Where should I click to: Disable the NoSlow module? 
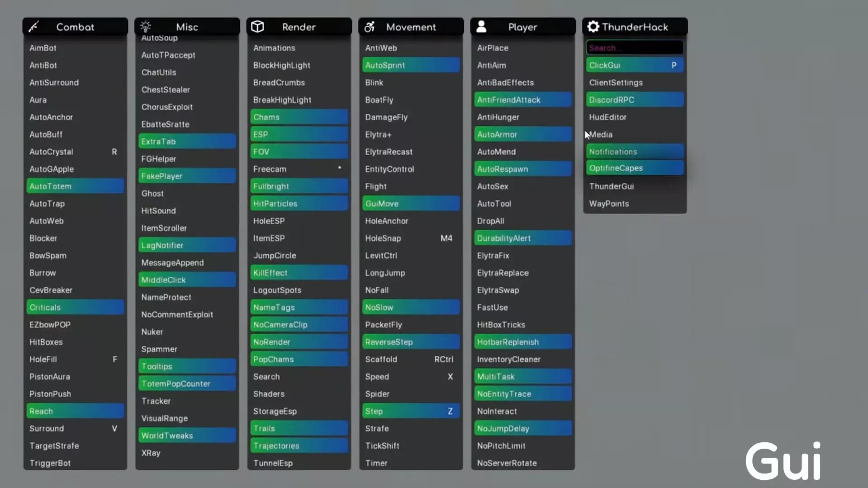coord(411,308)
